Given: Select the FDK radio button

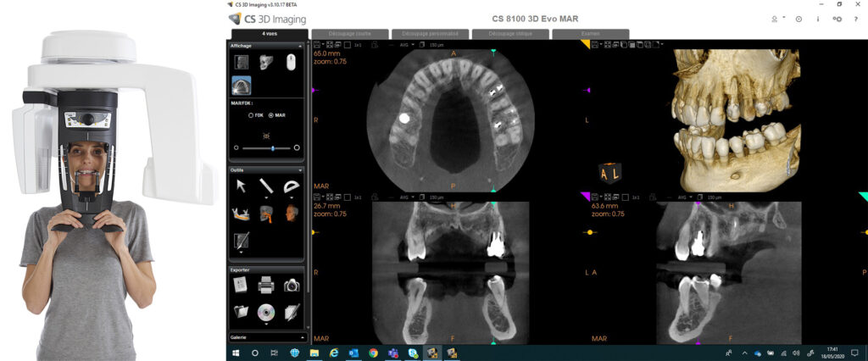Looking at the screenshot, I should point(252,115).
